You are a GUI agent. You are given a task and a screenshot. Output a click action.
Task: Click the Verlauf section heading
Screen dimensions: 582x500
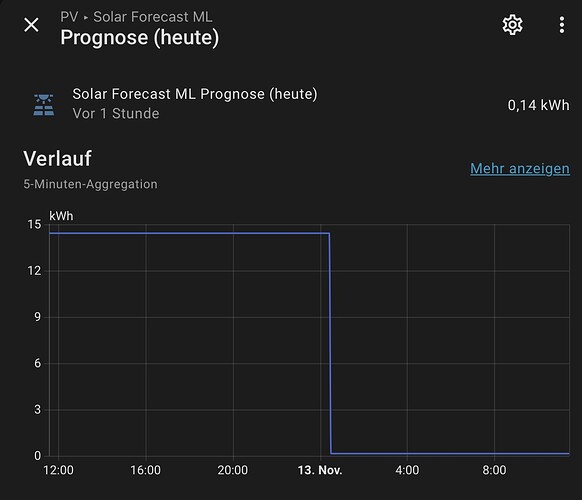pos(58,159)
